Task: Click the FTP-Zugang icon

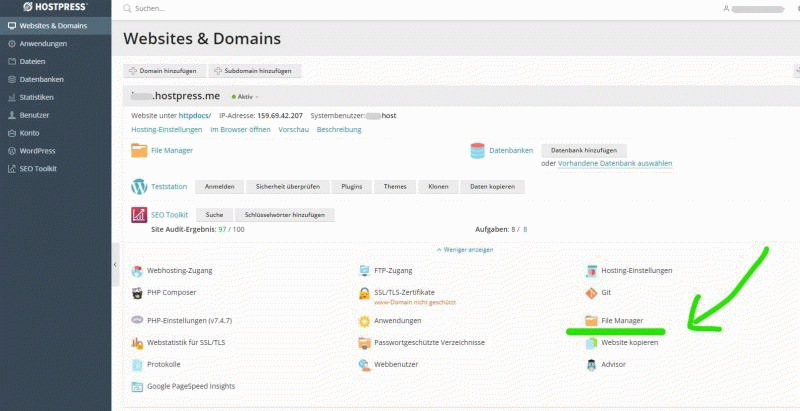Action: 364,271
